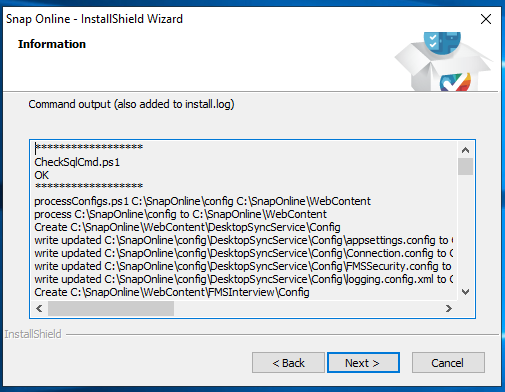
Task: Click the colorful checkmark logo on box
Action: 455,82
